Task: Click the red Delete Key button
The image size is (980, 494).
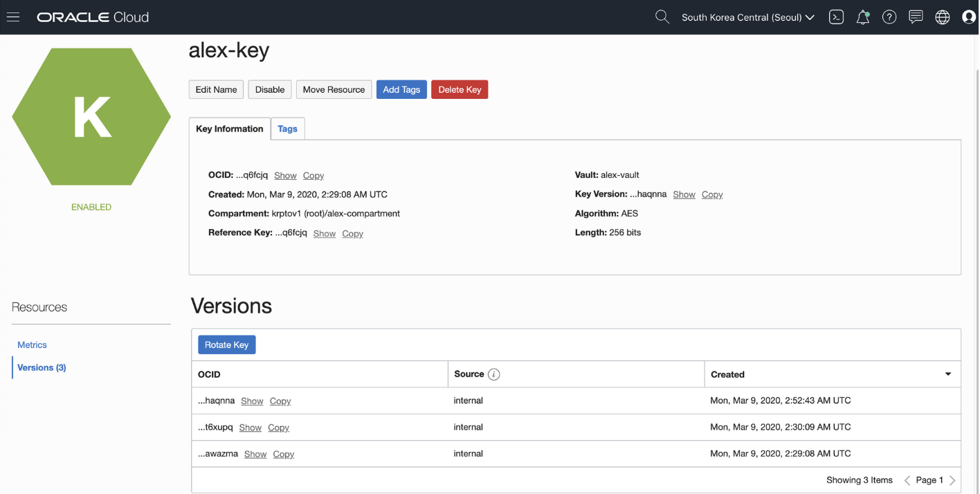Action: pyautogui.click(x=460, y=89)
